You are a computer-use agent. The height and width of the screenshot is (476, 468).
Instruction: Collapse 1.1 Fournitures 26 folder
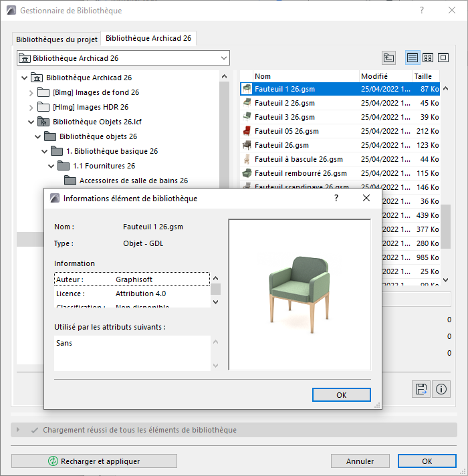coord(51,166)
